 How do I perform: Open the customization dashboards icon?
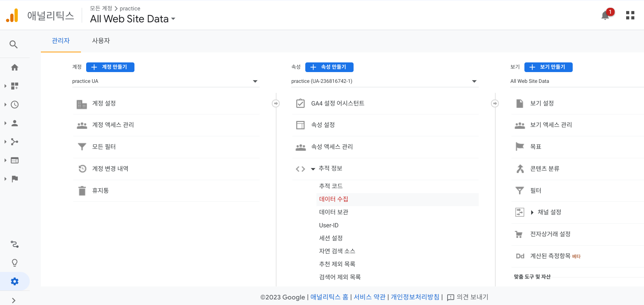[x=14, y=86]
